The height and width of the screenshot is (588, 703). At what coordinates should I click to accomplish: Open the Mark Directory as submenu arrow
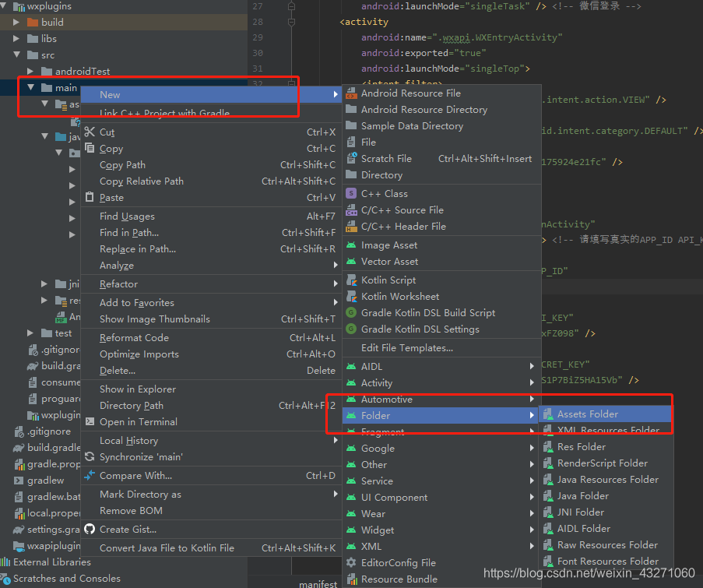336,494
